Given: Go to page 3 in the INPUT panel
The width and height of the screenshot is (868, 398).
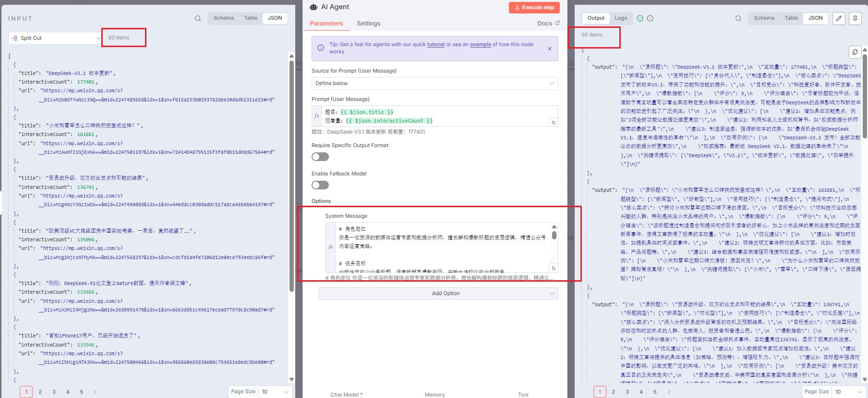Looking at the screenshot, I should tap(54, 392).
